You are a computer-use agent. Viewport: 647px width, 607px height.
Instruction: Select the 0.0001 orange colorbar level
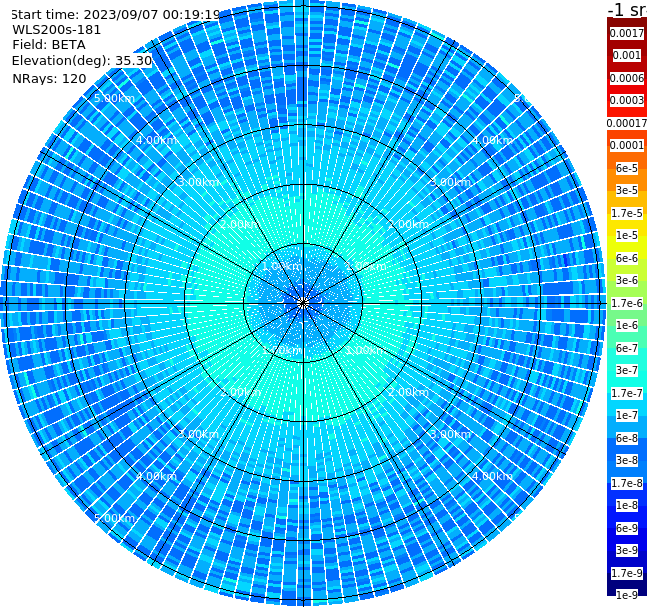(627, 145)
